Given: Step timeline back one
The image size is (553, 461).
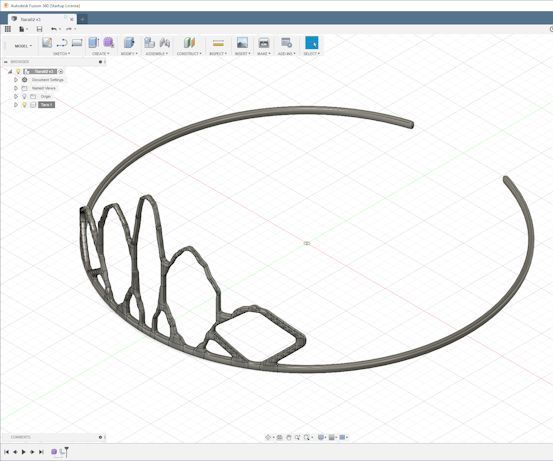Looking at the screenshot, I should pyautogui.click(x=15, y=451).
